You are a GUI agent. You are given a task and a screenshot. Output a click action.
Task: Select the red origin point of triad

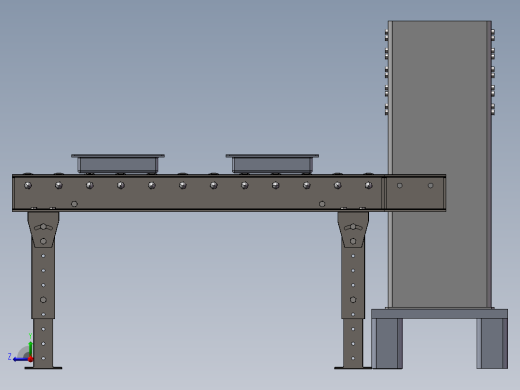[31, 359]
